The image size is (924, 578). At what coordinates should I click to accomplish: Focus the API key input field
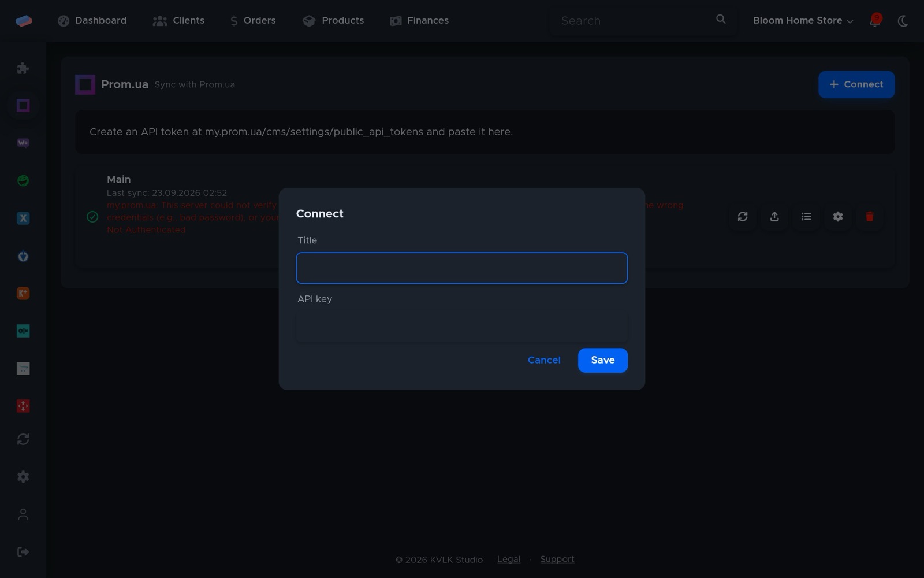[462, 327]
